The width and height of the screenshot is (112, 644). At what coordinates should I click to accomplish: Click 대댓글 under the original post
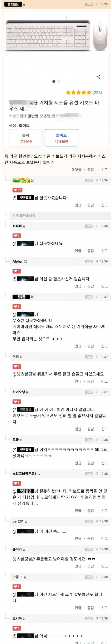click(76, 170)
